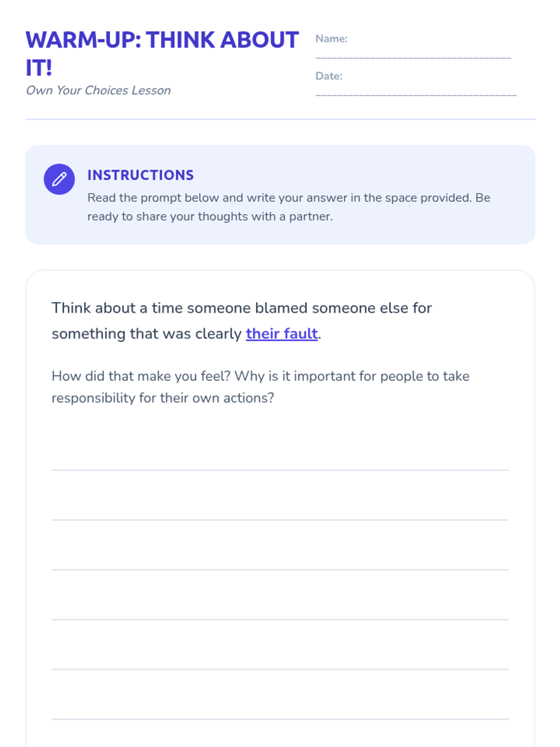This screenshot has height=747, width=560.
Task: Click the third answer writing line
Action: point(280,569)
